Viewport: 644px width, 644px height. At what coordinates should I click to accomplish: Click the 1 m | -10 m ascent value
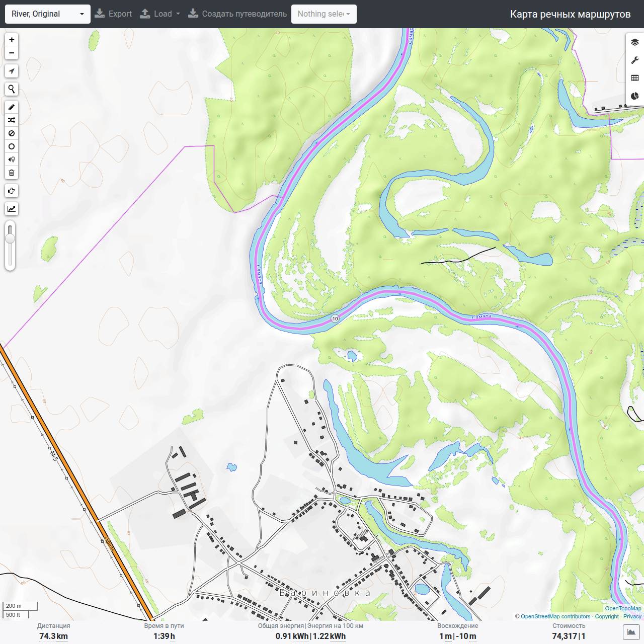457,636
